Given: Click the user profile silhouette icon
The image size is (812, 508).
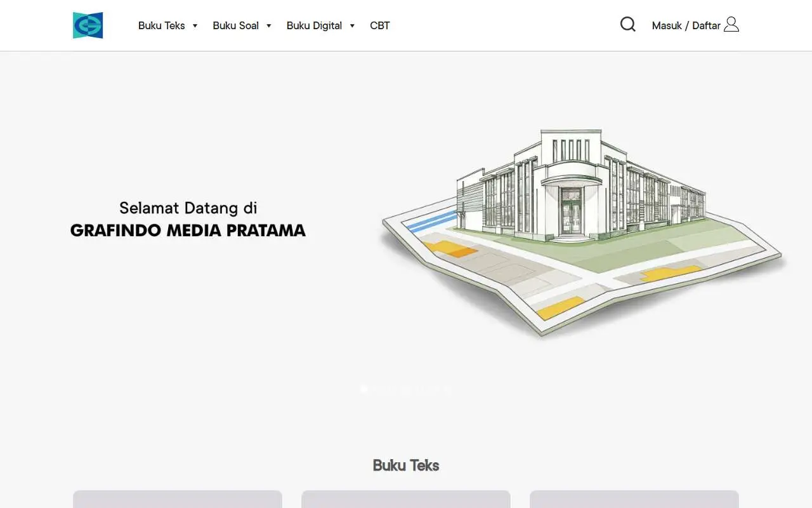Looking at the screenshot, I should [731, 25].
